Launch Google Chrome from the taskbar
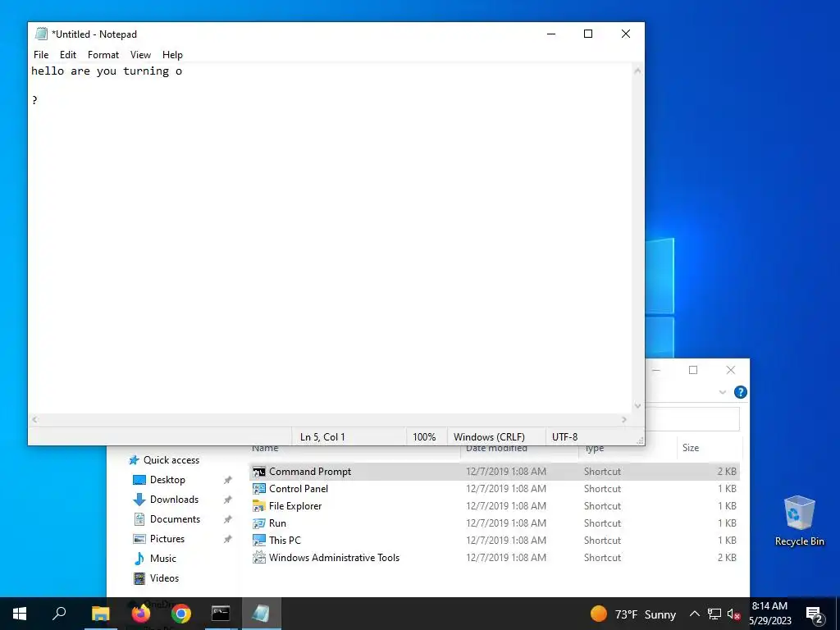The image size is (840, 630). point(181,614)
